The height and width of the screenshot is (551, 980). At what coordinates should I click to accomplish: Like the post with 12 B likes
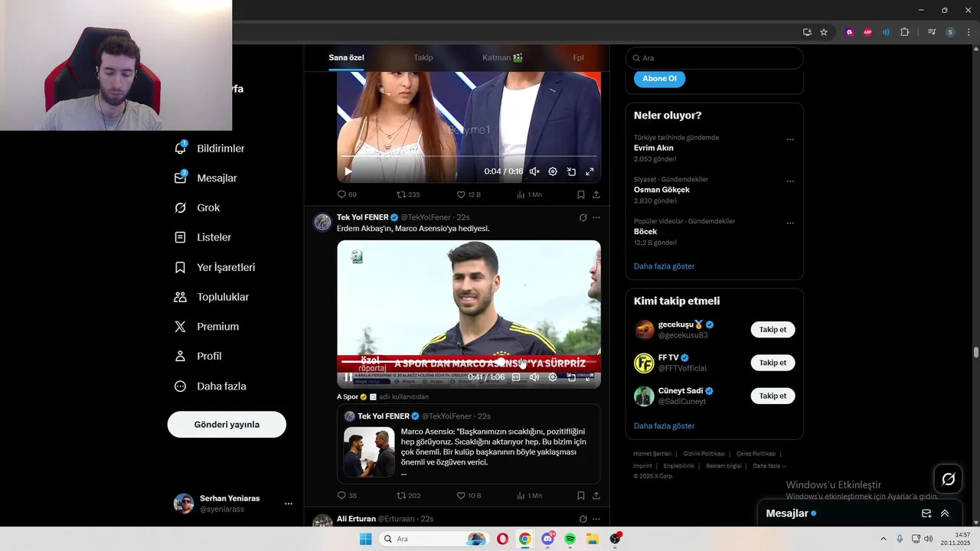point(469,194)
